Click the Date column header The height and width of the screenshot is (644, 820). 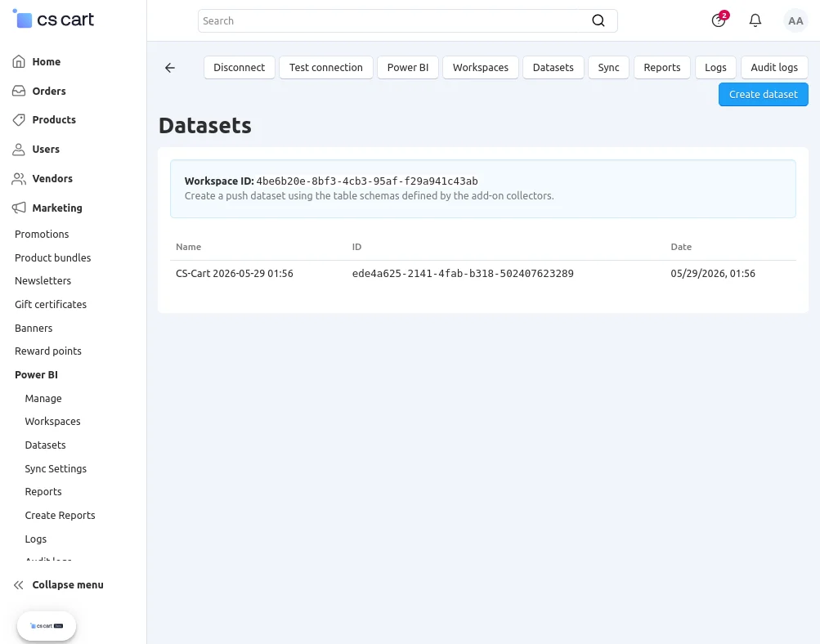[681, 247]
